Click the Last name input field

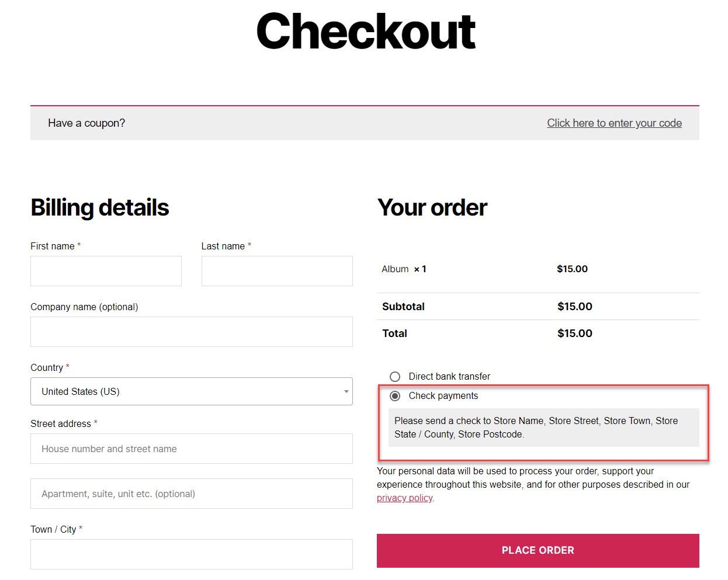pyautogui.click(x=277, y=271)
